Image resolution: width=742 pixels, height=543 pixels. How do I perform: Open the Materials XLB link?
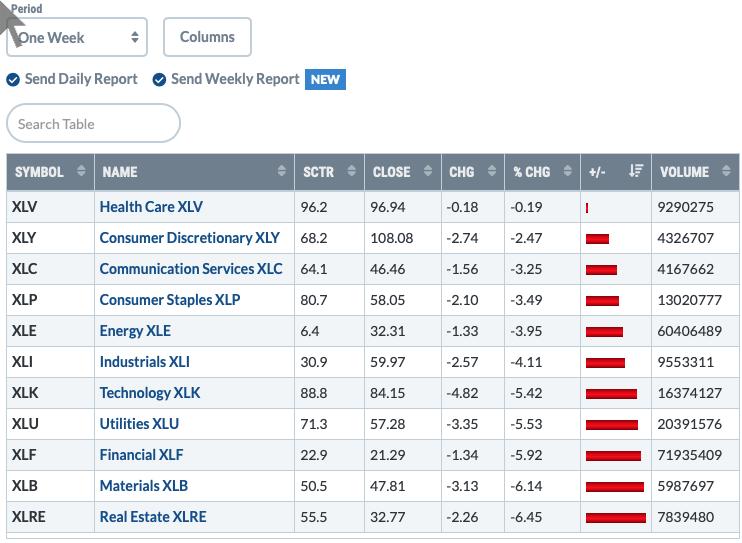tap(144, 486)
